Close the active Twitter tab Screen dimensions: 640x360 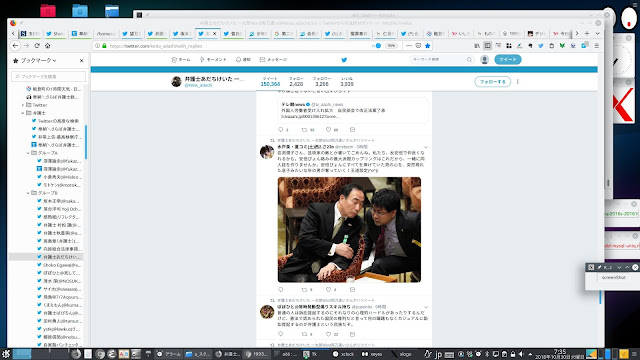coord(214,33)
